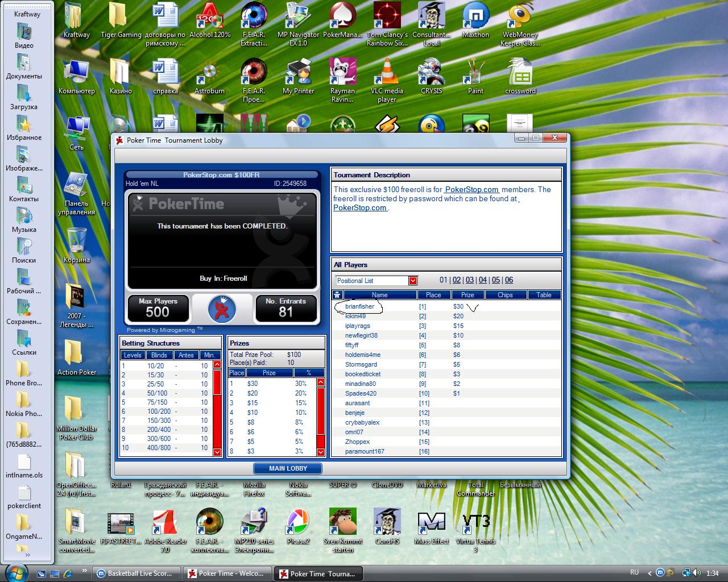Open the VLC media player shortcut
Viewport: 728px width, 582px height.
387,74
